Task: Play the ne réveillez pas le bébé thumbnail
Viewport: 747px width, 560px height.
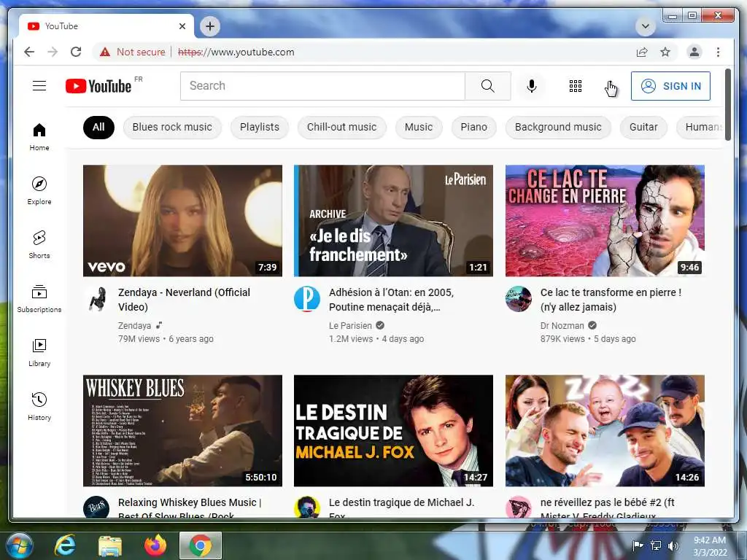Action: point(605,430)
